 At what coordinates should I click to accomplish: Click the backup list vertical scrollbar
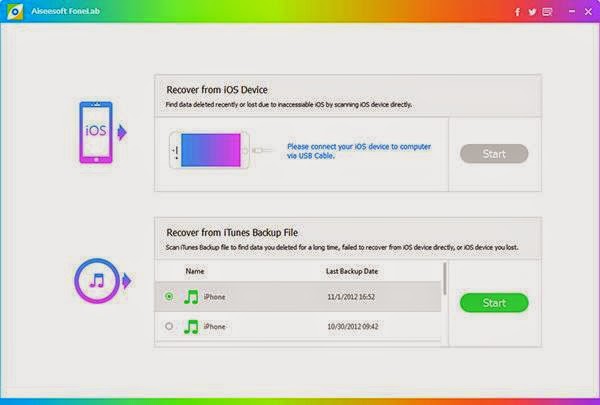pyautogui.click(x=444, y=279)
